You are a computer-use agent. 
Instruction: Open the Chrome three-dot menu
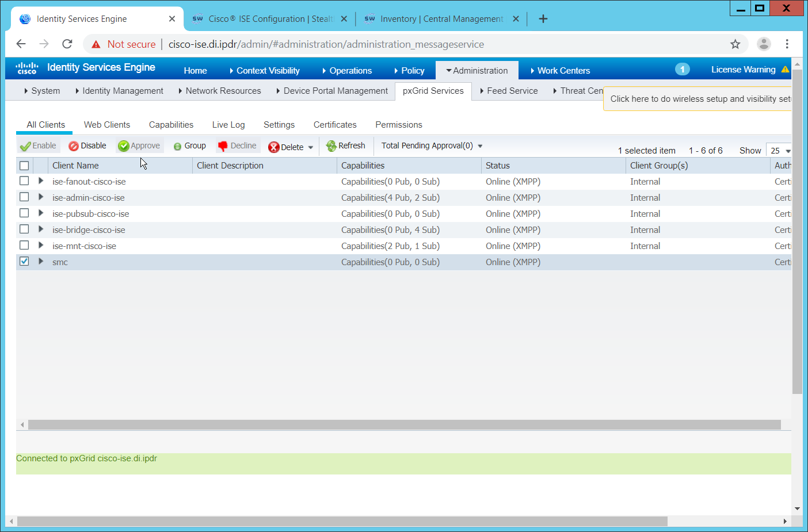coord(787,44)
